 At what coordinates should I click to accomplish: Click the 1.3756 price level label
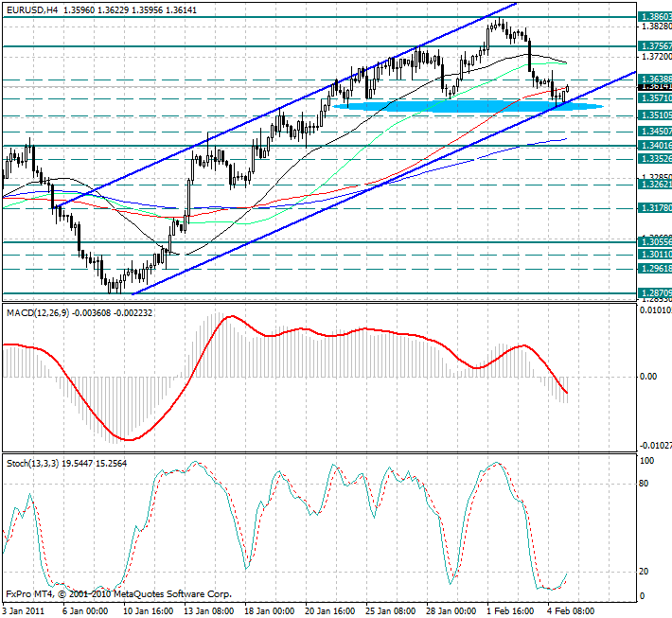pyautogui.click(x=655, y=45)
